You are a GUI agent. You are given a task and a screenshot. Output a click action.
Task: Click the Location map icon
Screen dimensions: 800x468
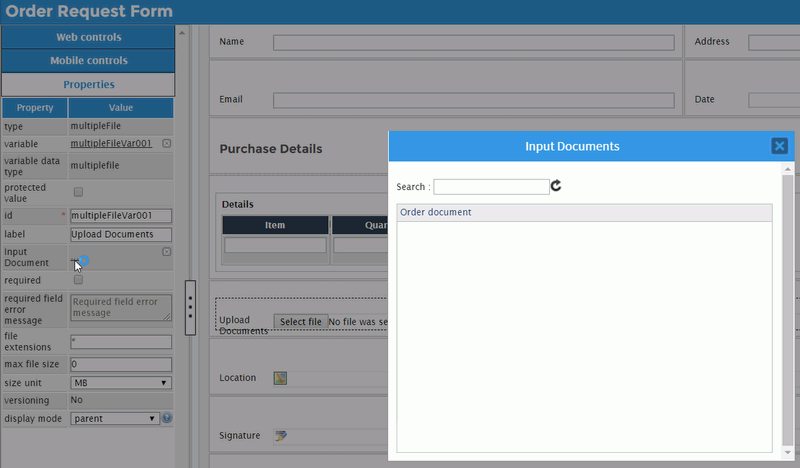click(x=281, y=378)
